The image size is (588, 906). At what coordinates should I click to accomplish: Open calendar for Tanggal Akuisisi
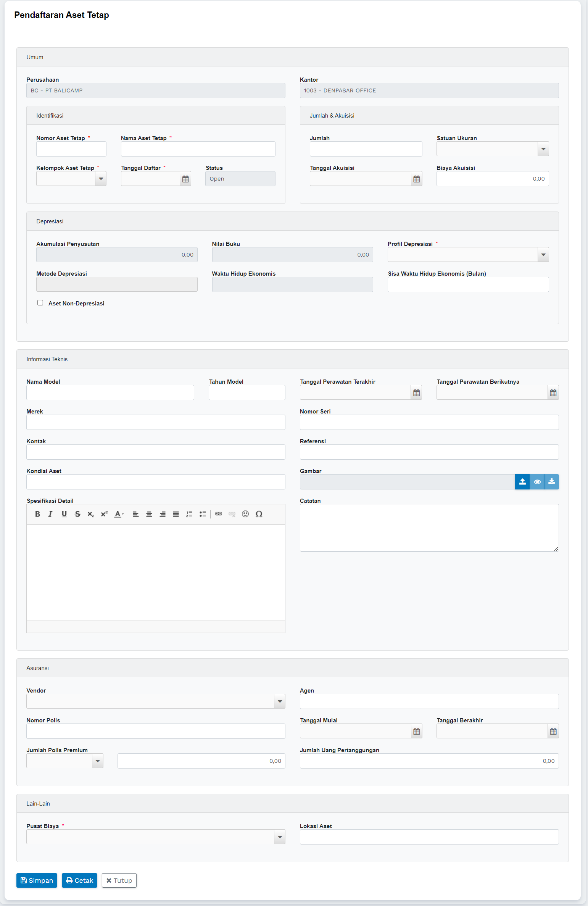tap(417, 179)
